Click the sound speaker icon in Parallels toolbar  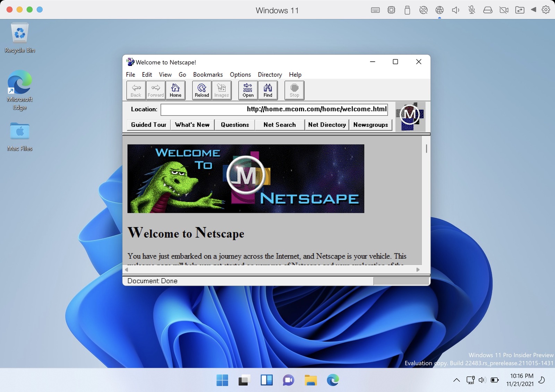pyautogui.click(x=455, y=10)
